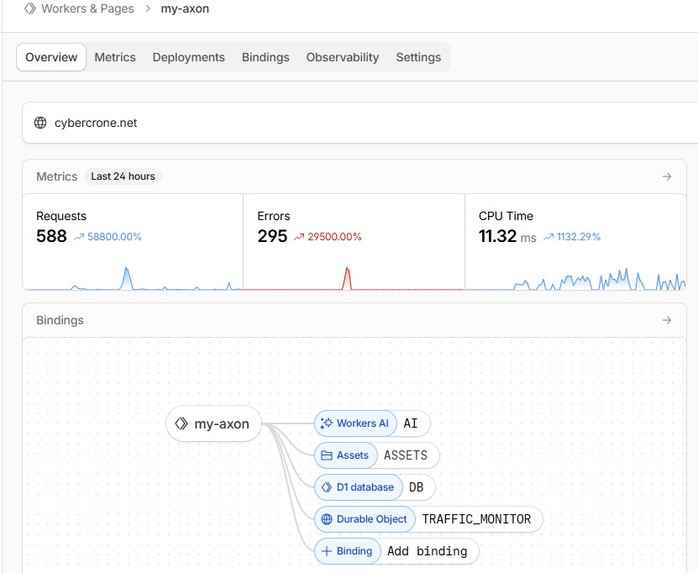698x573 pixels.
Task: Select the my-axon worker node
Action: (x=214, y=423)
